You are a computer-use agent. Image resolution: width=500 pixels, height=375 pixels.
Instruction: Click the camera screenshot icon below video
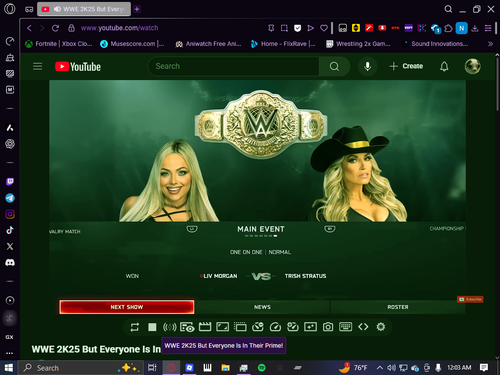click(328, 327)
